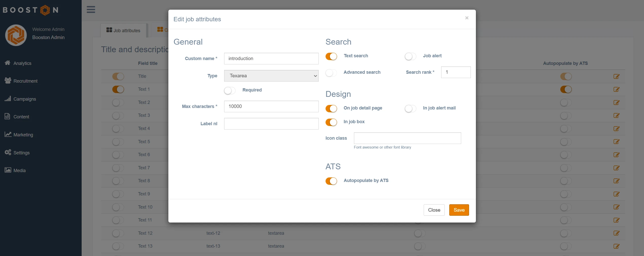Open Analytics from the sidebar

coord(22,63)
